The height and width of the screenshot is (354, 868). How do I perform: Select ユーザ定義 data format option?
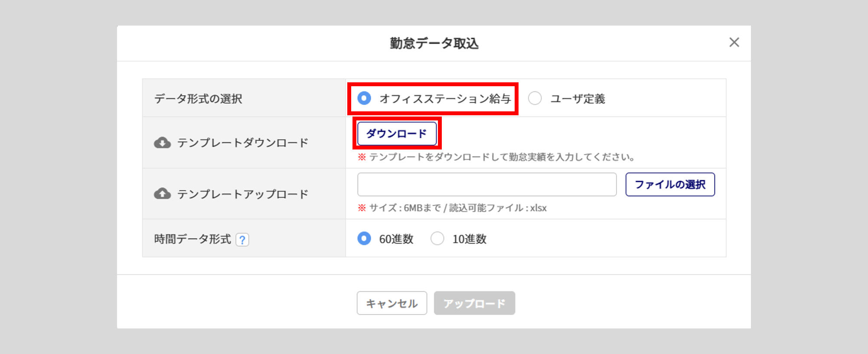(x=535, y=98)
